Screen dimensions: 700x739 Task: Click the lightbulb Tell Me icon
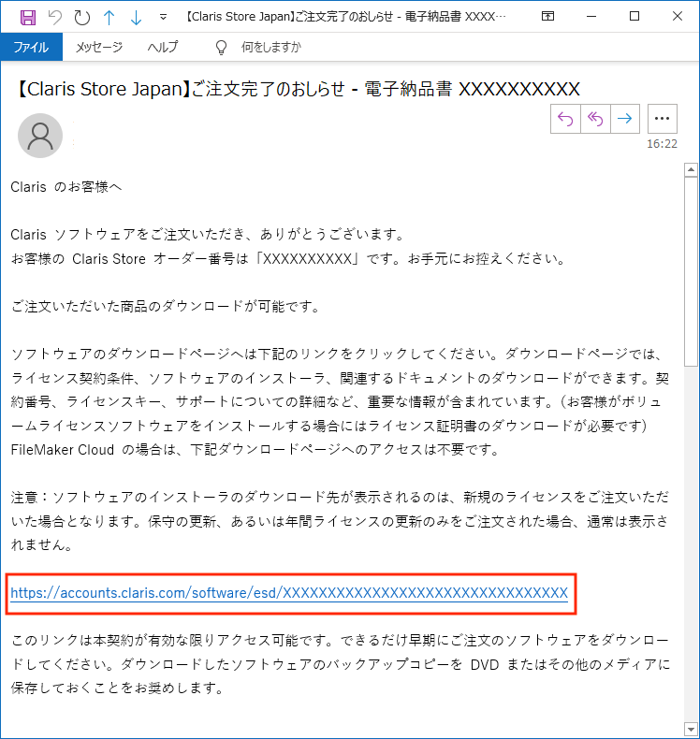click(x=221, y=47)
